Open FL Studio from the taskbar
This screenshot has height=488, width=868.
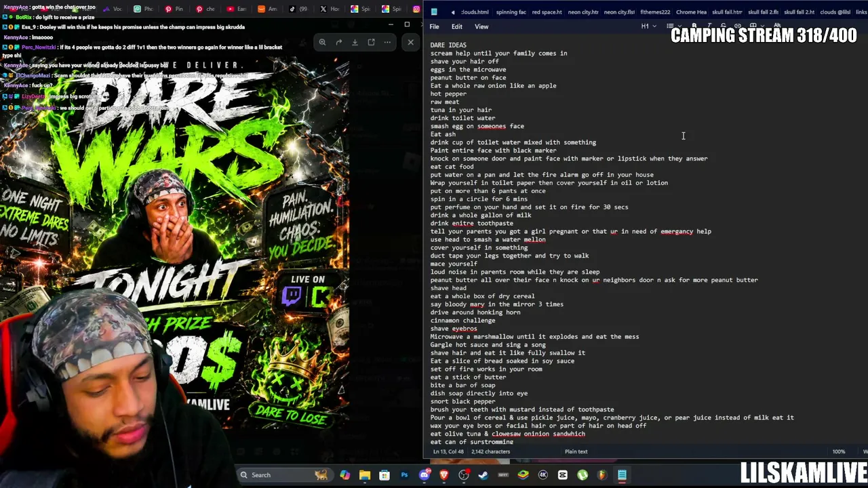coord(602,475)
